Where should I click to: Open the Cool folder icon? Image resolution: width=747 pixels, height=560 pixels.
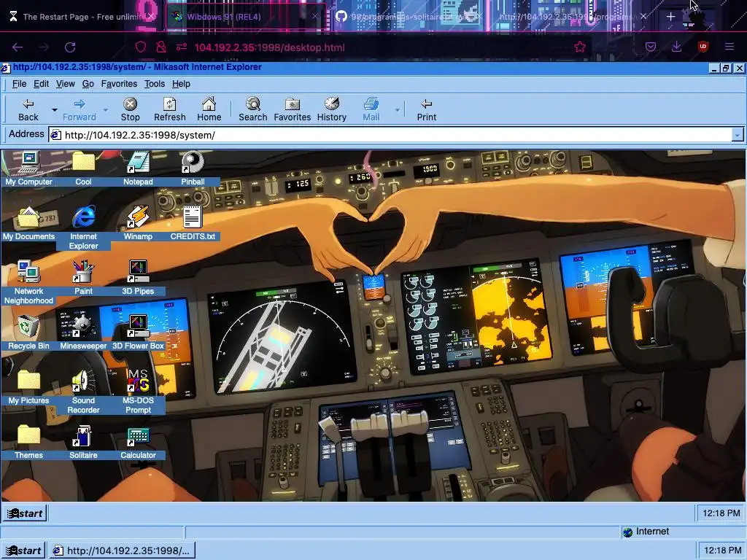83,168
